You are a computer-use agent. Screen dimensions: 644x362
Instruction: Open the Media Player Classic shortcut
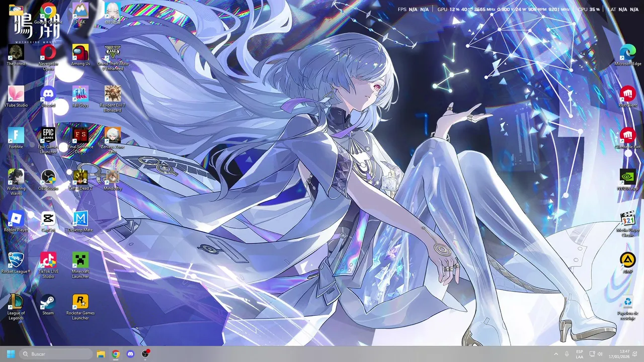pos(628,224)
